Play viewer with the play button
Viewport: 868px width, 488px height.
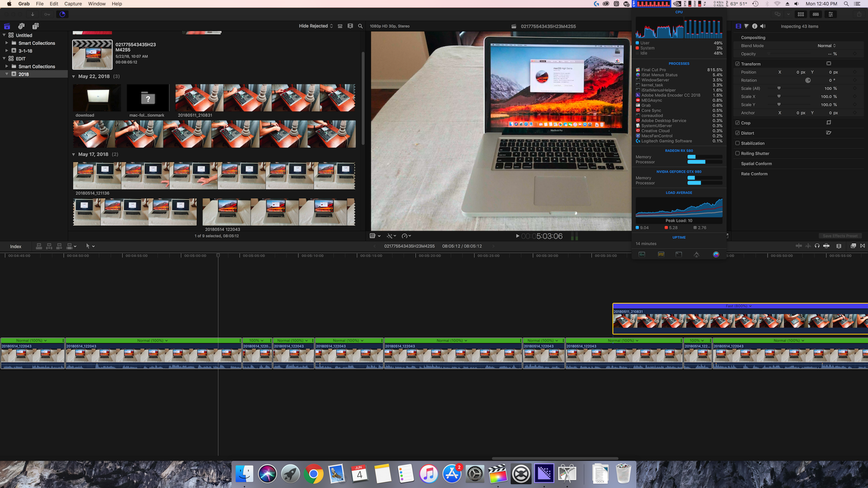tap(518, 236)
